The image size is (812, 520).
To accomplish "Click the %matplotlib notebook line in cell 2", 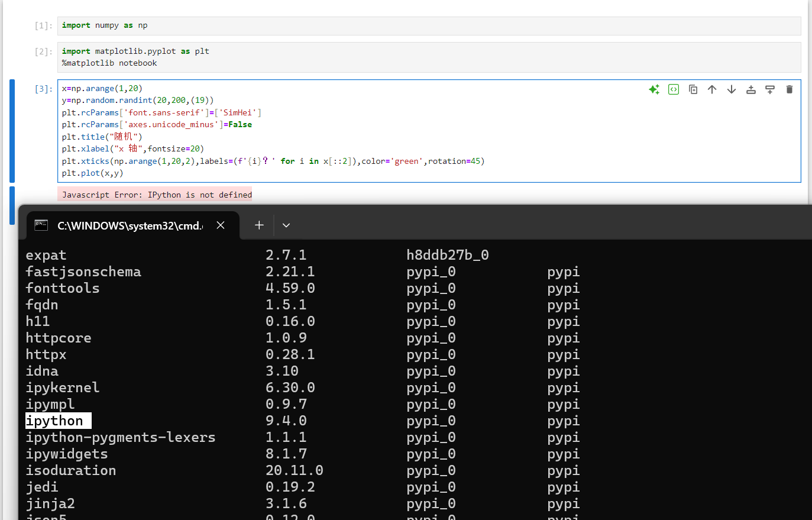I will (x=109, y=63).
